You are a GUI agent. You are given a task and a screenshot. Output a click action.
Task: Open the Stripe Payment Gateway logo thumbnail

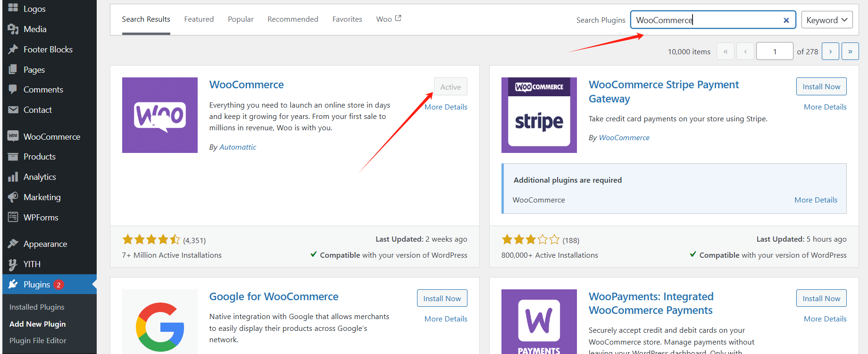tap(539, 115)
